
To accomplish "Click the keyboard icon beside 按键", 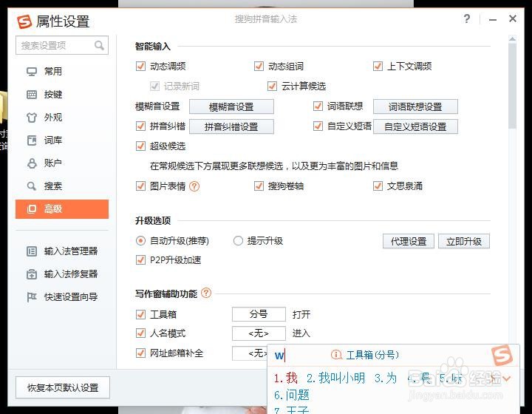I will coord(32,95).
